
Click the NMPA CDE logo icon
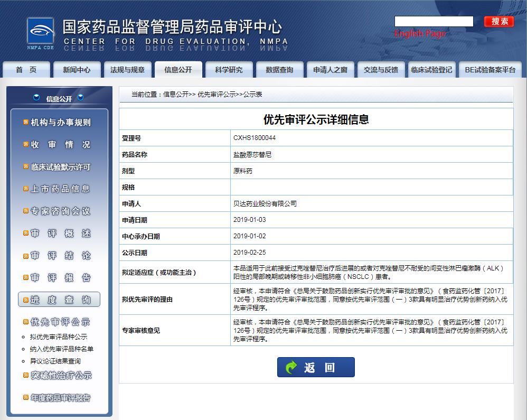tap(41, 33)
